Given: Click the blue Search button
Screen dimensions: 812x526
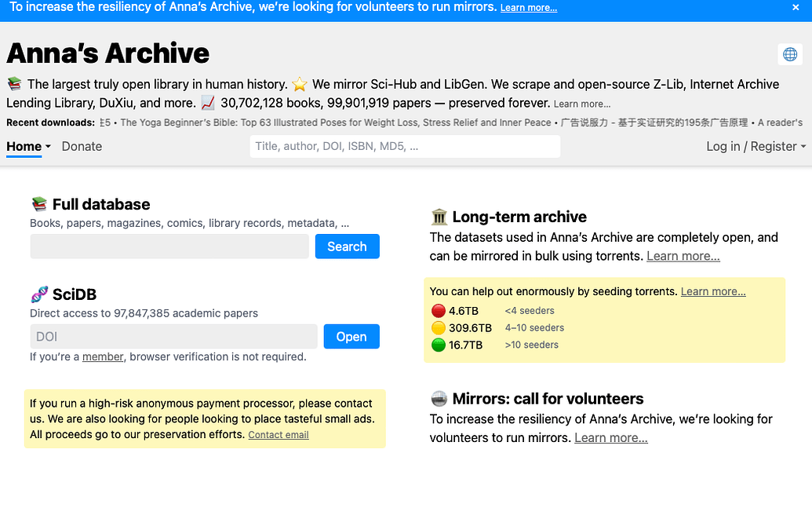Looking at the screenshot, I should [x=347, y=247].
